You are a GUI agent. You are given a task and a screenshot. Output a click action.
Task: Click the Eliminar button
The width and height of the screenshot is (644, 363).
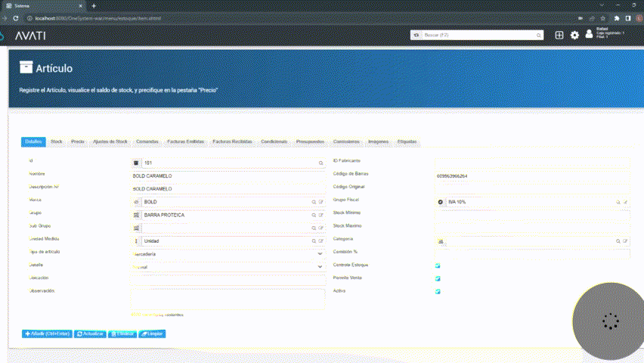[x=122, y=334]
